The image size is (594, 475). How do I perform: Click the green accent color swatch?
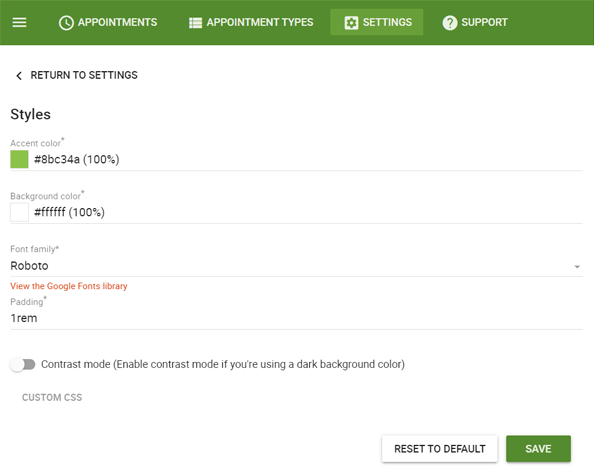19,159
